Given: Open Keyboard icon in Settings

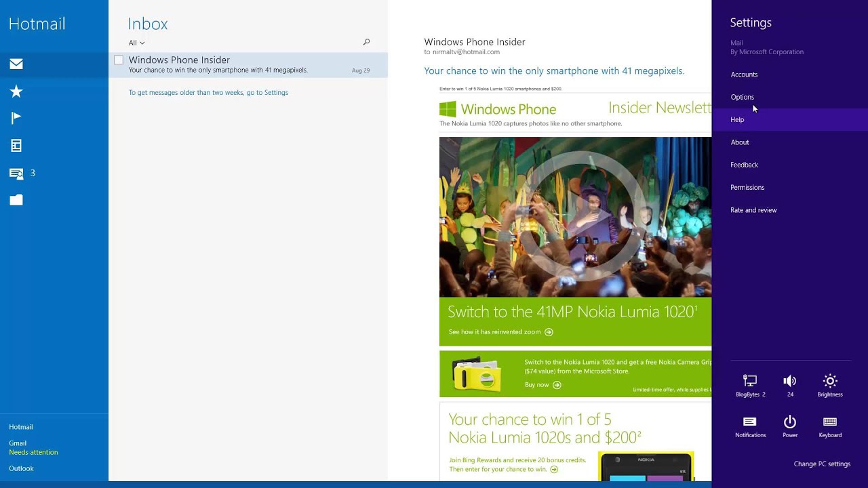Looking at the screenshot, I should coord(830,422).
